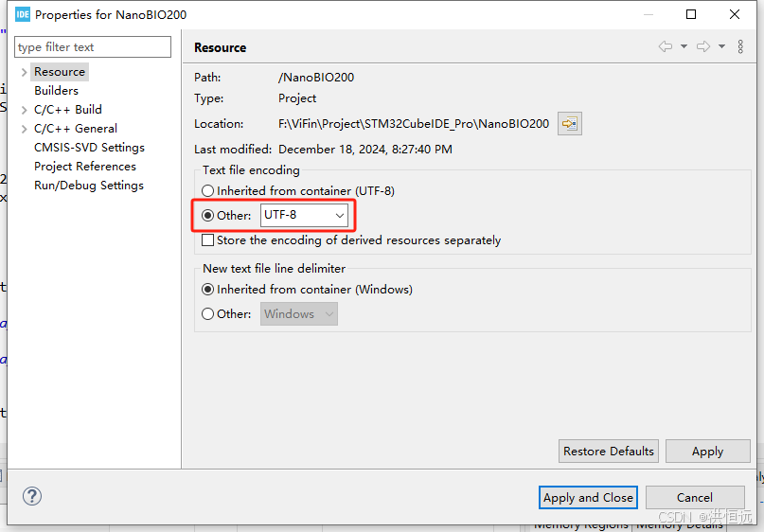The width and height of the screenshot is (764, 532).
Task: Expand the C/C++ Build tree node
Action: (24, 110)
